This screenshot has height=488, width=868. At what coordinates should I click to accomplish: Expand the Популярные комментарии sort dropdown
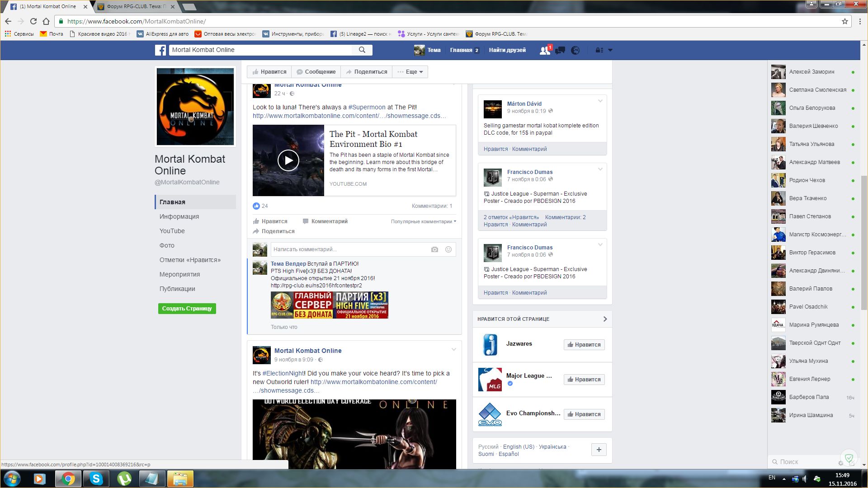point(423,221)
